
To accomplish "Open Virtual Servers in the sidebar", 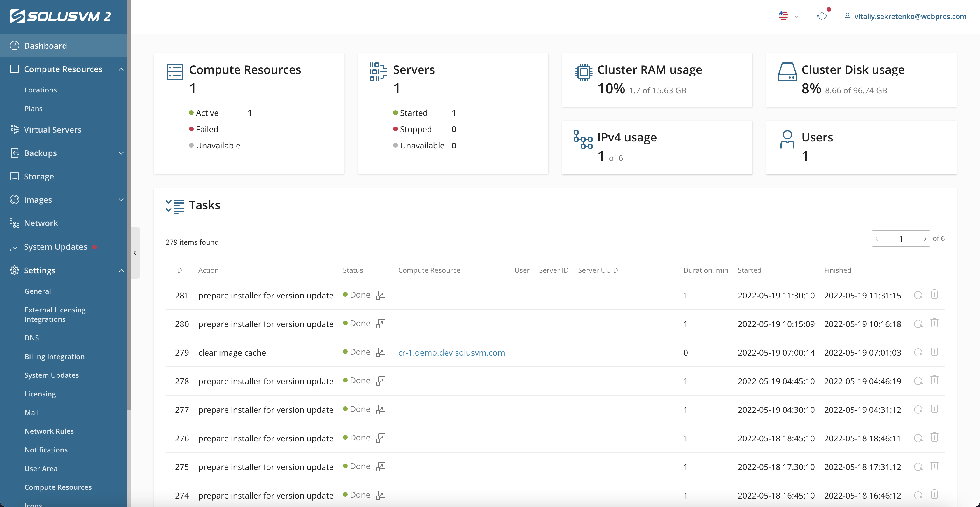I will pyautogui.click(x=52, y=130).
